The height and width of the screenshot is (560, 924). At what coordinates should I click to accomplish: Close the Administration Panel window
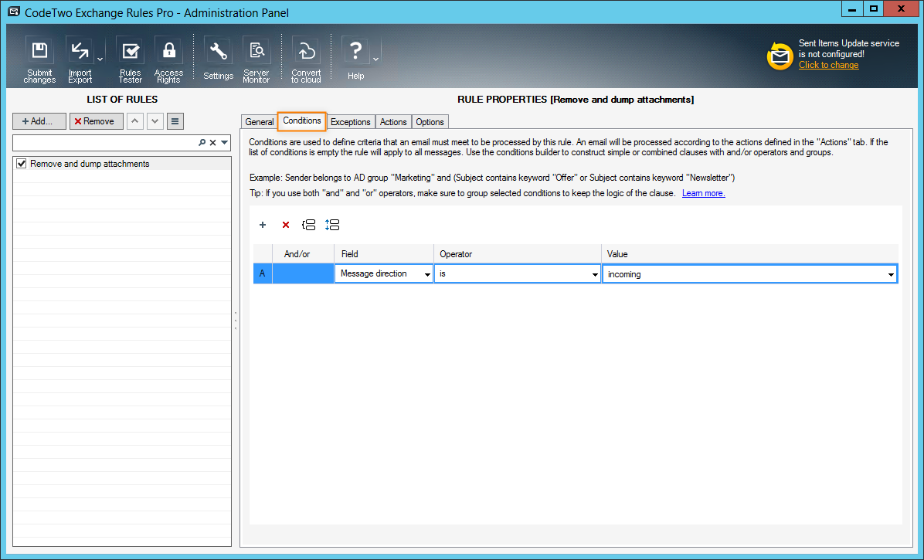point(902,8)
